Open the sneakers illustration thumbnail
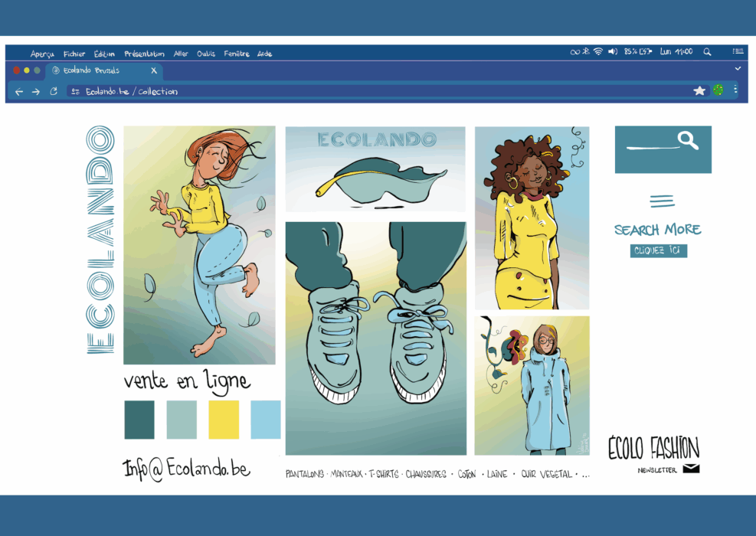 (x=375, y=338)
